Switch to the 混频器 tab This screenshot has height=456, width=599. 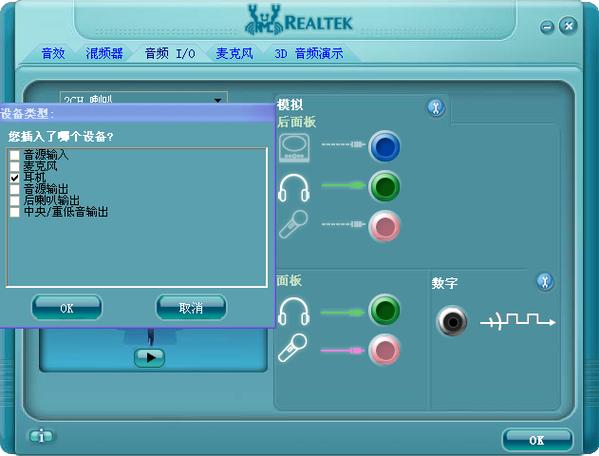(x=104, y=53)
